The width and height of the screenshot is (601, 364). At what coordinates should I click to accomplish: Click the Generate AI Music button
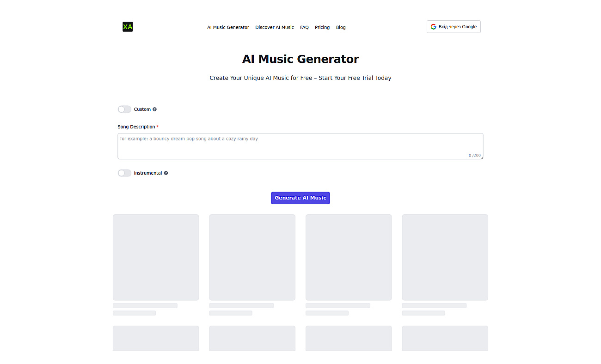pyautogui.click(x=300, y=198)
